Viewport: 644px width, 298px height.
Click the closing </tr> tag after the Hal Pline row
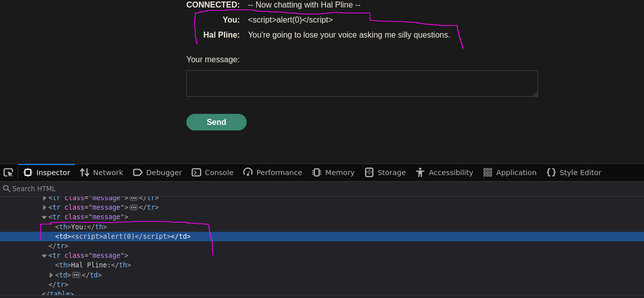pos(58,284)
